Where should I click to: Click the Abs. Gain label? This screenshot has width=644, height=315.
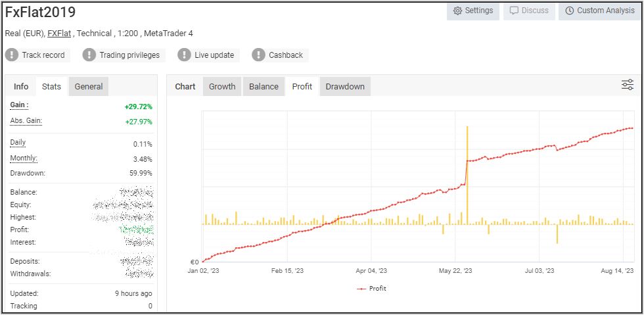(26, 121)
